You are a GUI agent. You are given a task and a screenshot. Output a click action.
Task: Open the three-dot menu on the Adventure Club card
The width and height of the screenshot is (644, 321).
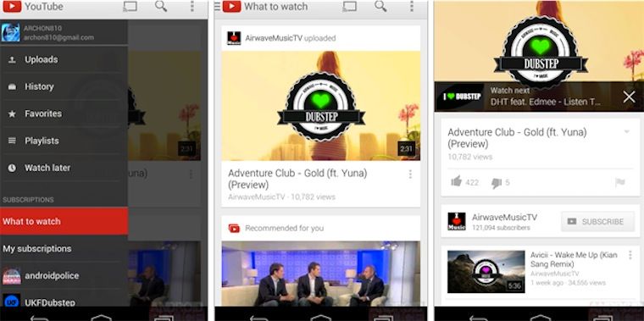click(410, 174)
